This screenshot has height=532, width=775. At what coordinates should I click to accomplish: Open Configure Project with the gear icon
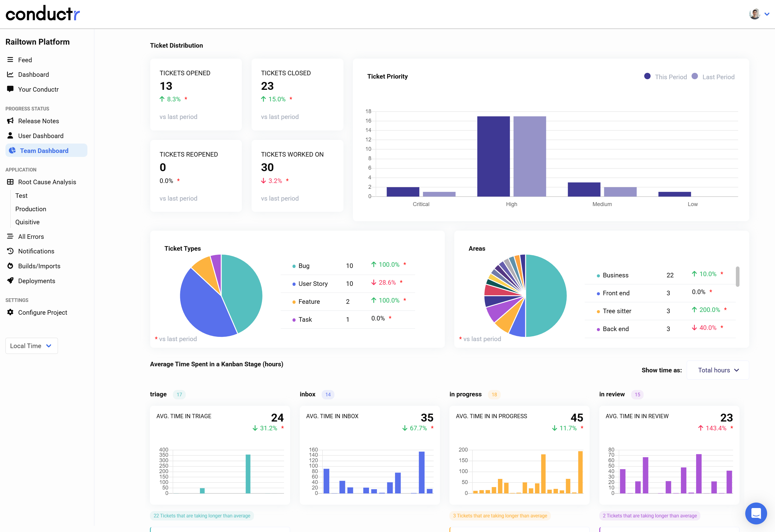(10, 312)
